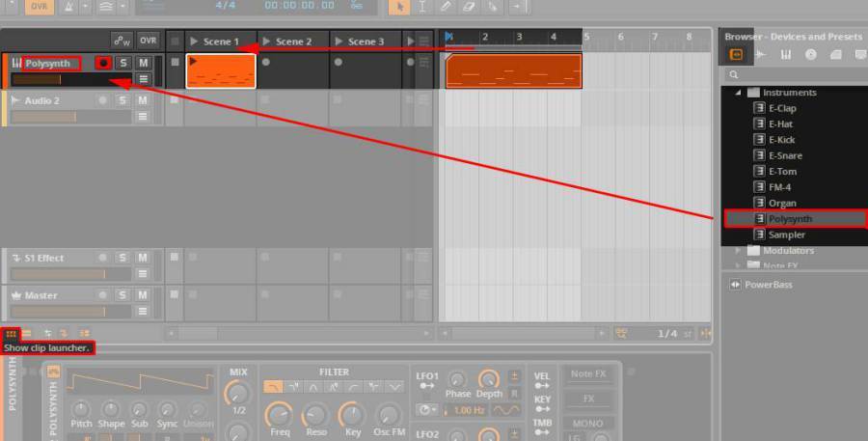Toggle the top toolbar OVR overdub button
The height and width of the screenshot is (441, 868).
point(39,7)
